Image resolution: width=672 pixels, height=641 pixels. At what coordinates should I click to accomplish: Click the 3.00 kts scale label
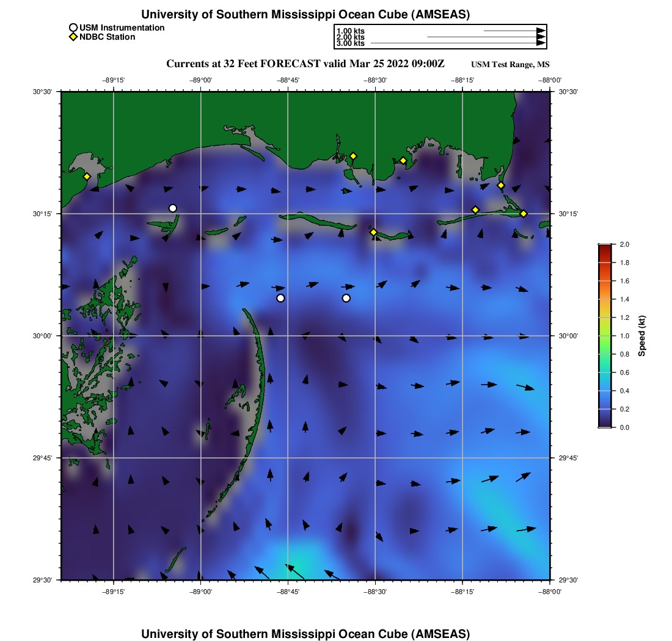tap(351, 43)
